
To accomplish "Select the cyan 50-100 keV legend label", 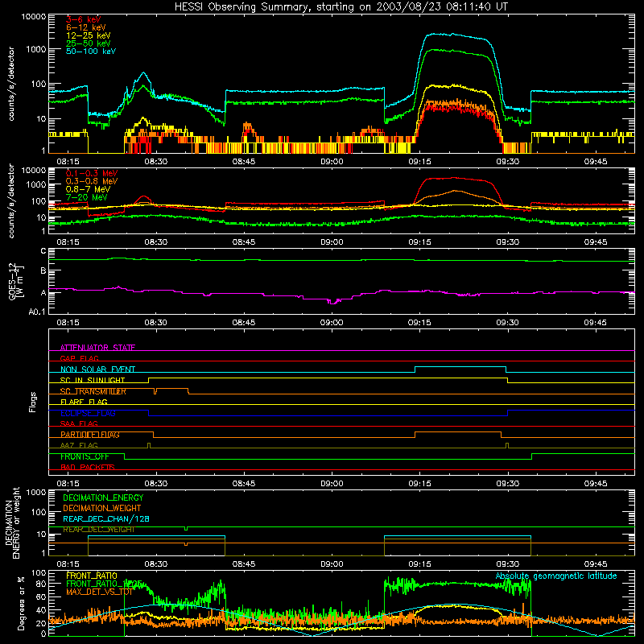I will pos(91,52).
